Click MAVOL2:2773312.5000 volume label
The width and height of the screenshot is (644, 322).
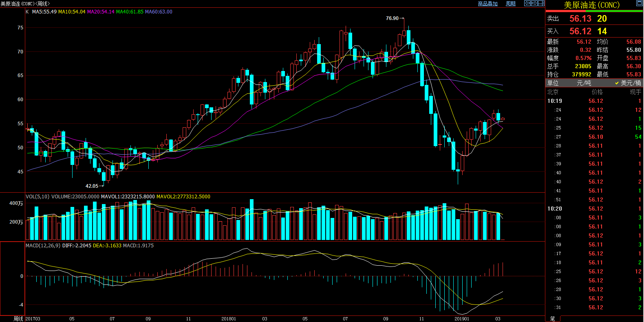(183, 197)
